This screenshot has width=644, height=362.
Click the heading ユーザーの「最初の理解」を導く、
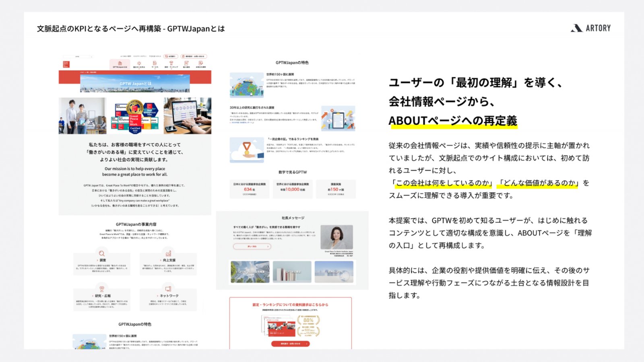[475, 83]
